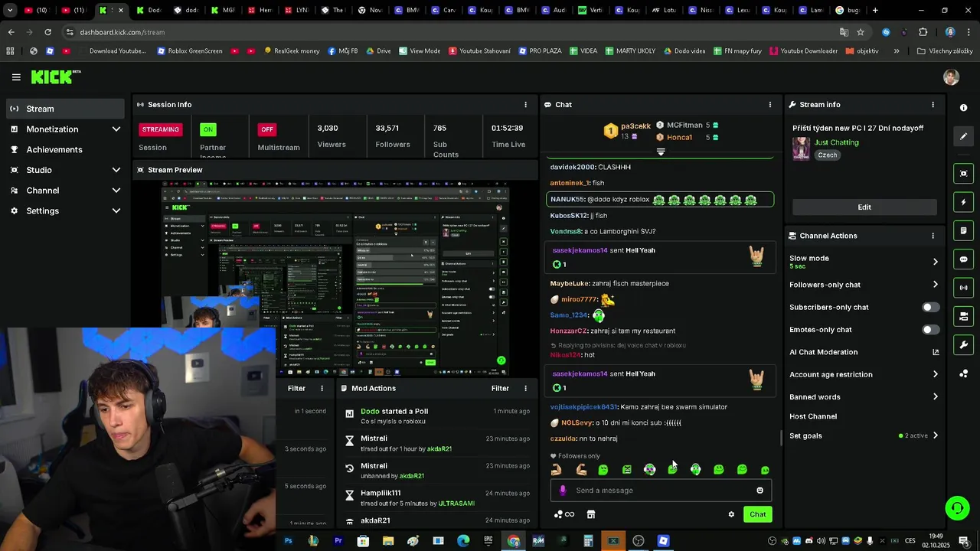Screen dimensions: 980x551
Task: Open Session Info options menu
Action: click(525, 105)
